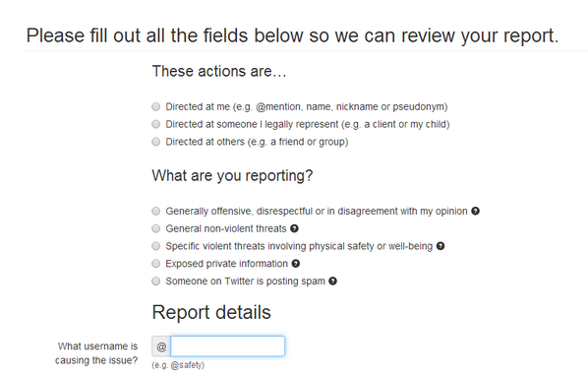Click '(e.g. @safety)' hint text
The width and height of the screenshot is (588, 377).
coord(178,365)
